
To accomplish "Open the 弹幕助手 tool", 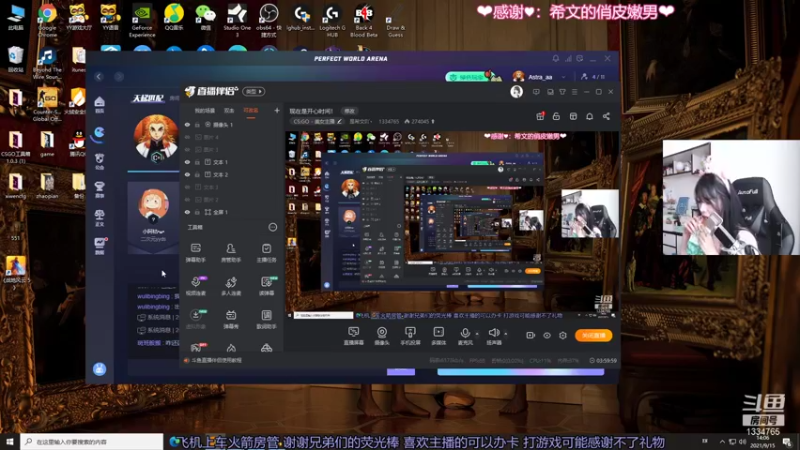I will click(x=195, y=252).
